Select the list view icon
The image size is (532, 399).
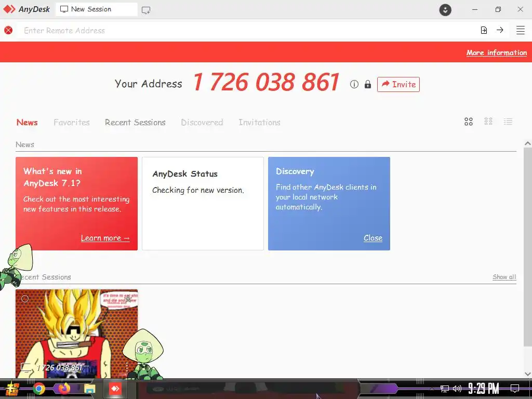[508, 122]
